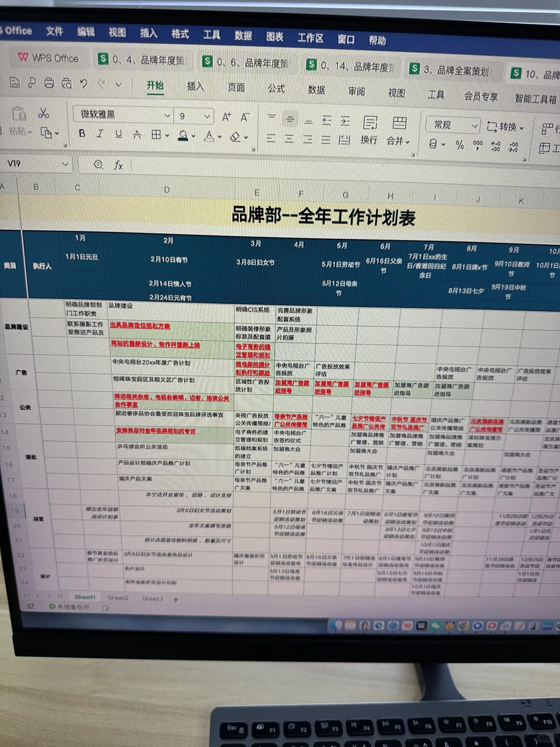Open the 工作区 menu in menu bar
560x747 pixels.
(x=310, y=37)
